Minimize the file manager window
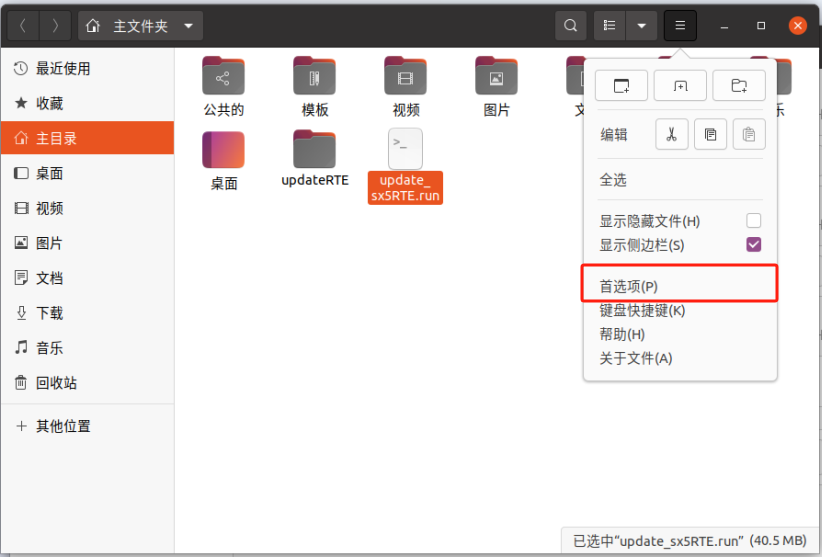Image resolution: width=822 pixels, height=557 pixels. click(724, 26)
